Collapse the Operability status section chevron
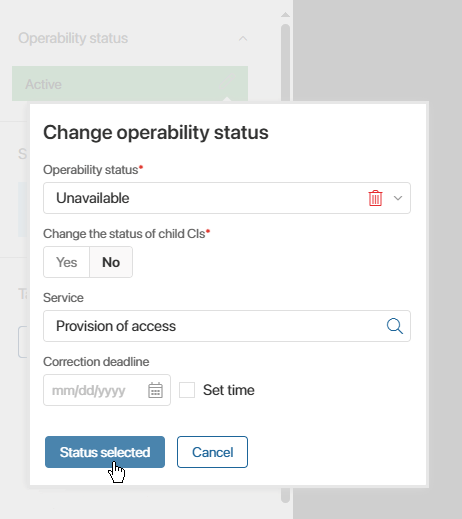462x519 pixels. [x=243, y=38]
